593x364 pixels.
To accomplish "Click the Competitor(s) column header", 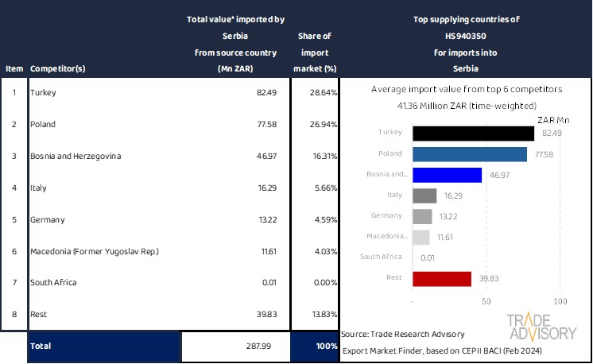I will point(57,68).
